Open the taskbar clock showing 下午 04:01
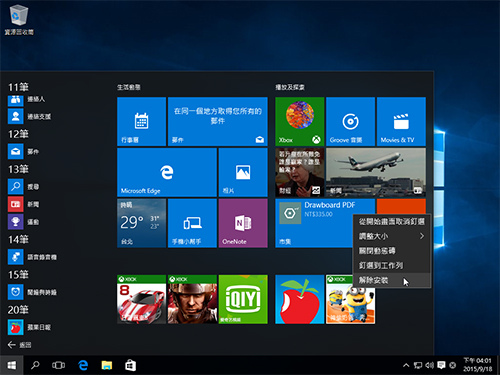Image resolution: width=500 pixels, height=375 pixels. tap(477, 365)
